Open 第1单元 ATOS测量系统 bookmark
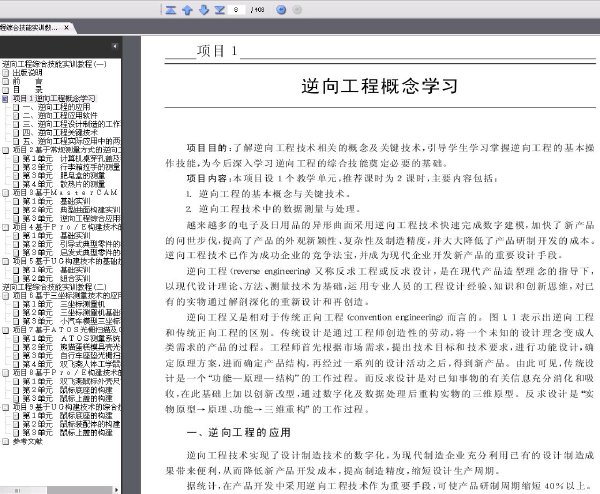The width and height of the screenshot is (600, 494). 71,339
